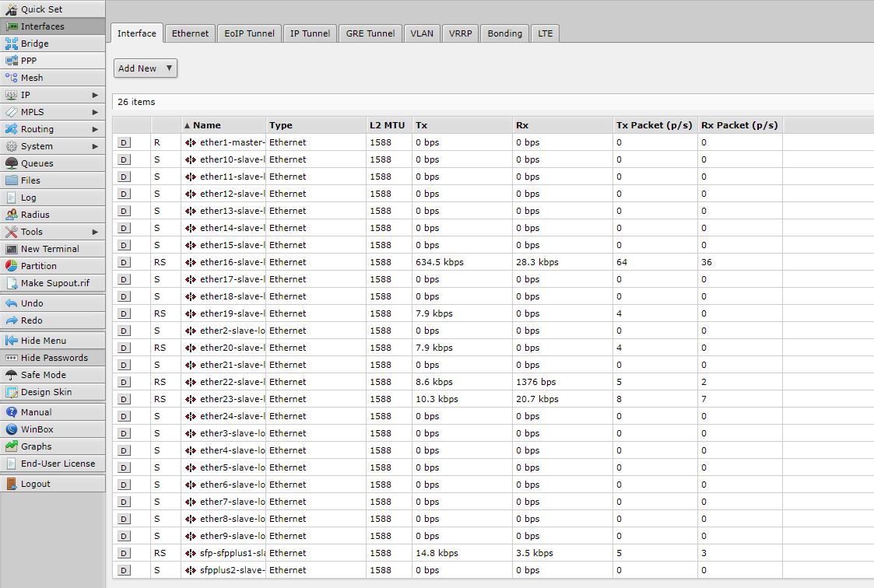Toggle D button for ether16-slave row
The height and width of the screenshot is (588, 874).
[125, 262]
